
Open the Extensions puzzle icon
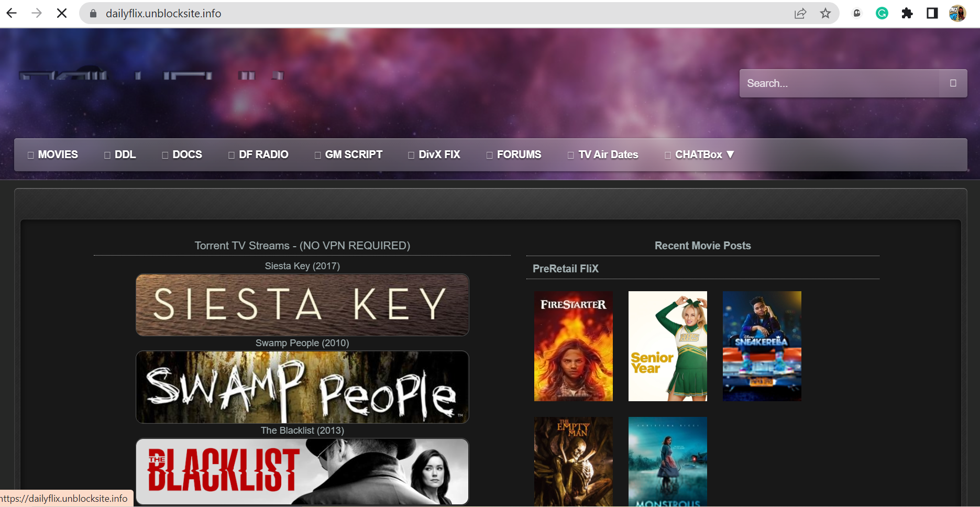(x=907, y=13)
